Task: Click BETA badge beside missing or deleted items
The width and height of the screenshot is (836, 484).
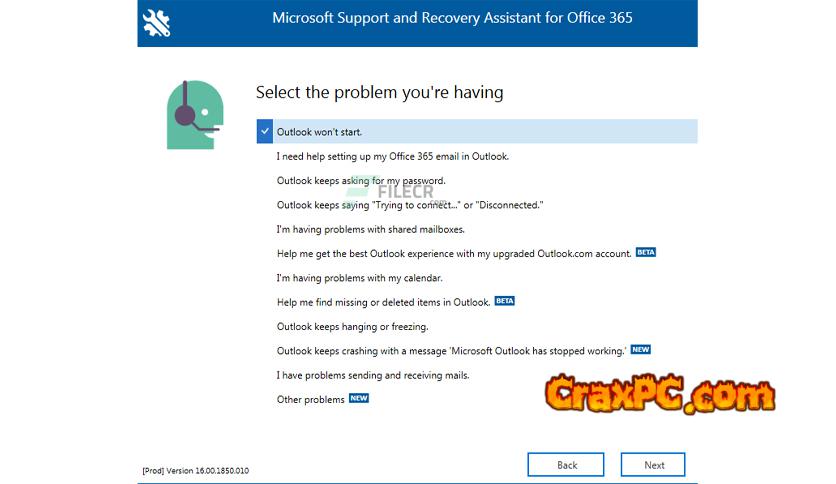Action: coord(505,301)
